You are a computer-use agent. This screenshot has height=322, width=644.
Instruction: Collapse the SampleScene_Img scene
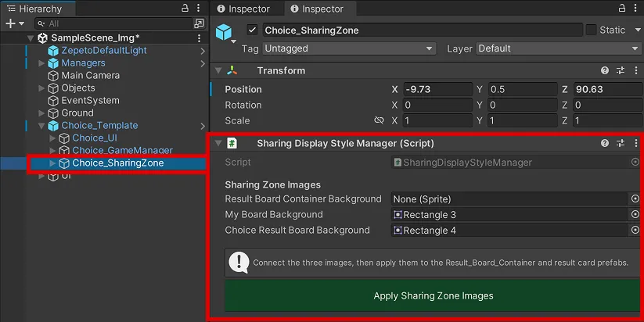30,38
